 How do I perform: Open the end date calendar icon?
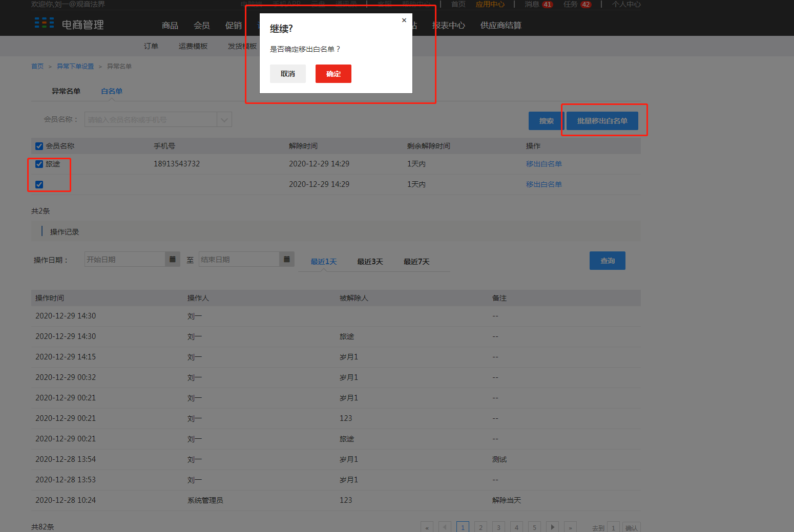pyautogui.click(x=287, y=259)
